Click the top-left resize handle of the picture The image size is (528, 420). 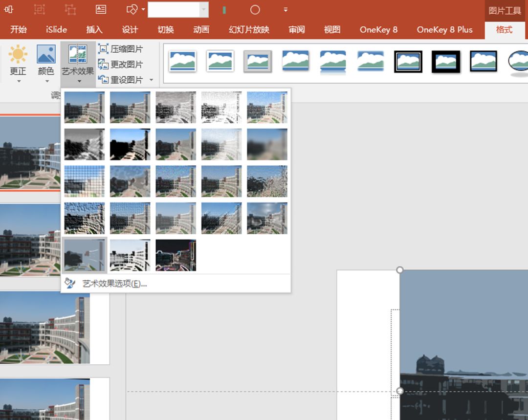400,270
